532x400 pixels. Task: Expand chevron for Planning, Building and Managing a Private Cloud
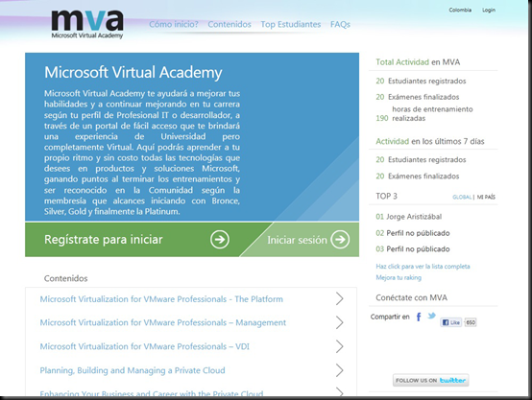click(339, 370)
